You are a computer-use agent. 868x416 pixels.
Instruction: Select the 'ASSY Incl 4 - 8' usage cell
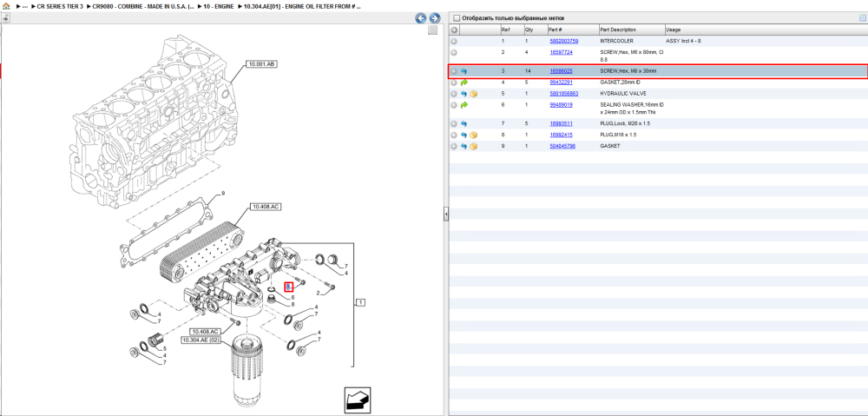coord(684,42)
